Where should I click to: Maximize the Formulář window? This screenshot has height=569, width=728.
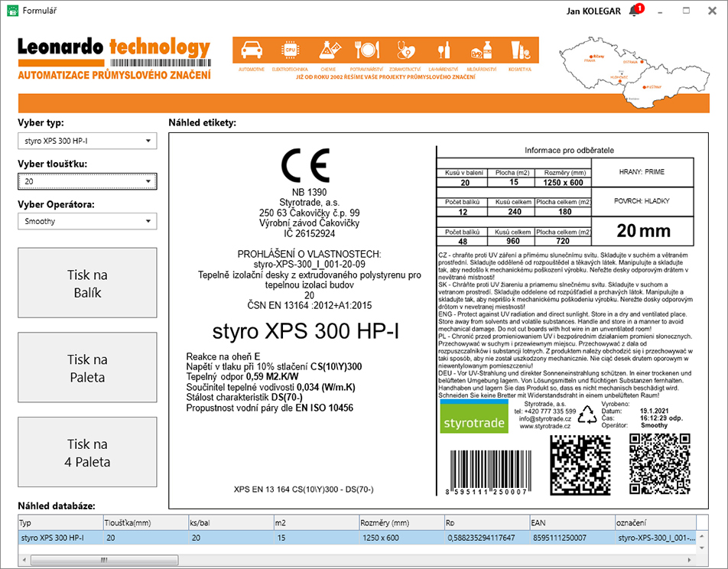[686, 11]
